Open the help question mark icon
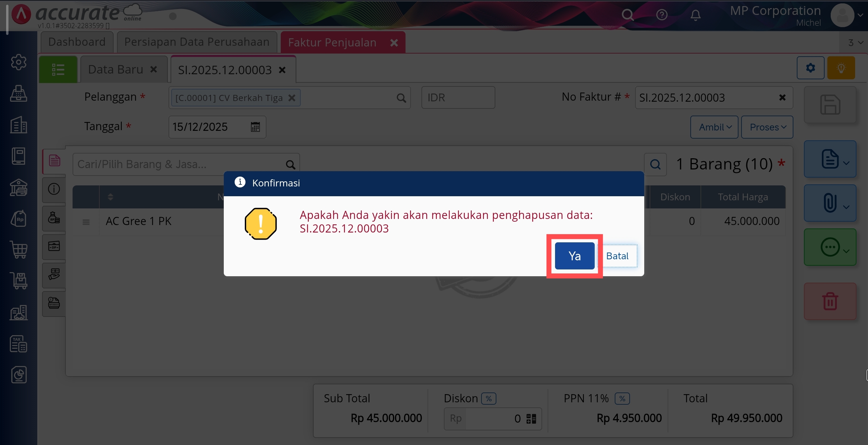868x445 pixels. 662,15
